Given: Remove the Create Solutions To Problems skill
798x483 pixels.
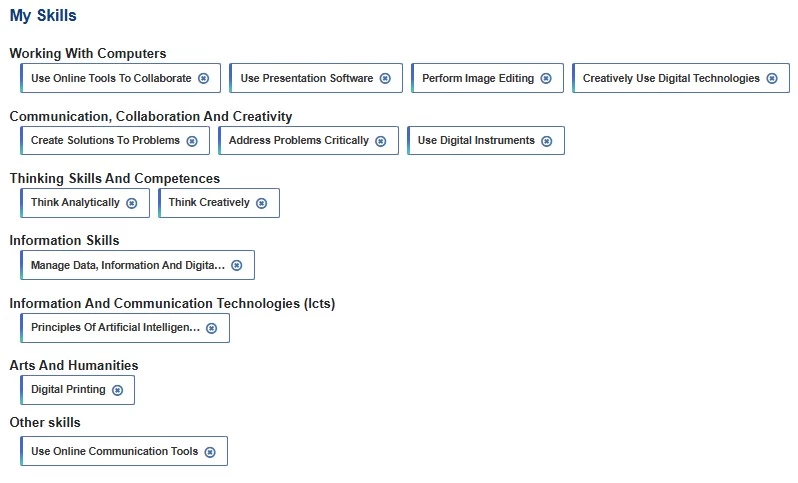Looking at the screenshot, I should pyautogui.click(x=192, y=141).
